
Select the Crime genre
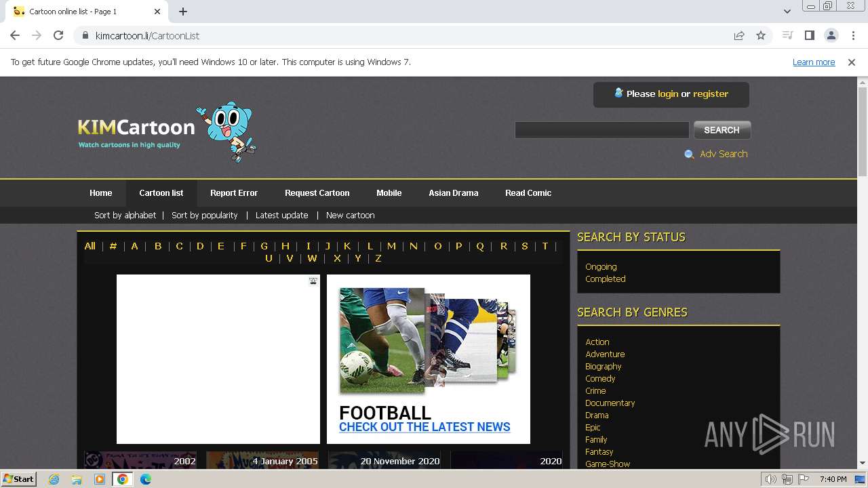click(595, 391)
